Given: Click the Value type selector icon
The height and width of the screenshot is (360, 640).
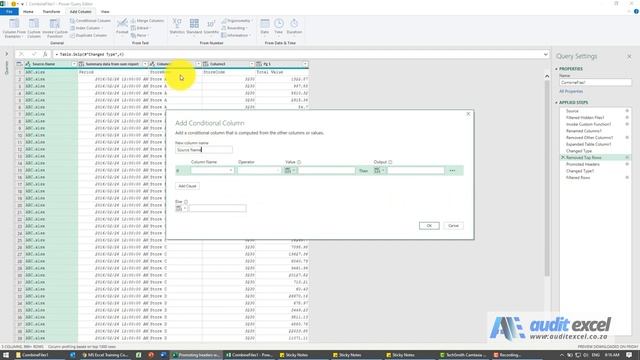Looking at the screenshot, I should point(290,171).
